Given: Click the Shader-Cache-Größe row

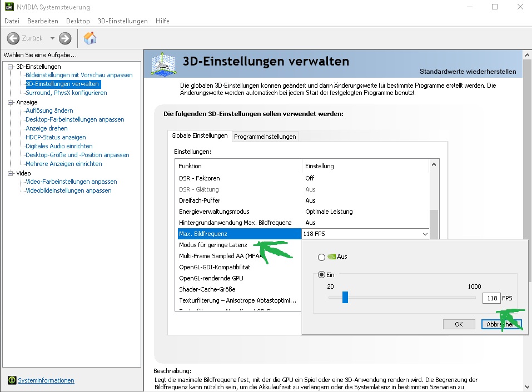Looking at the screenshot, I should pos(240,289).
